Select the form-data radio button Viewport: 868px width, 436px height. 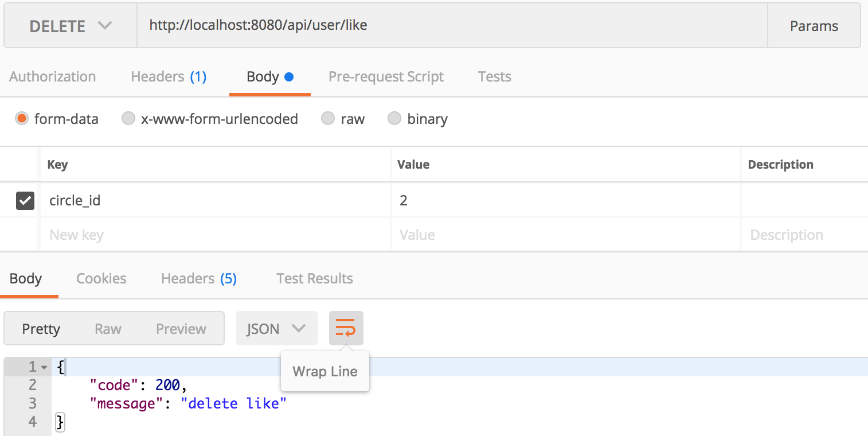22,119
